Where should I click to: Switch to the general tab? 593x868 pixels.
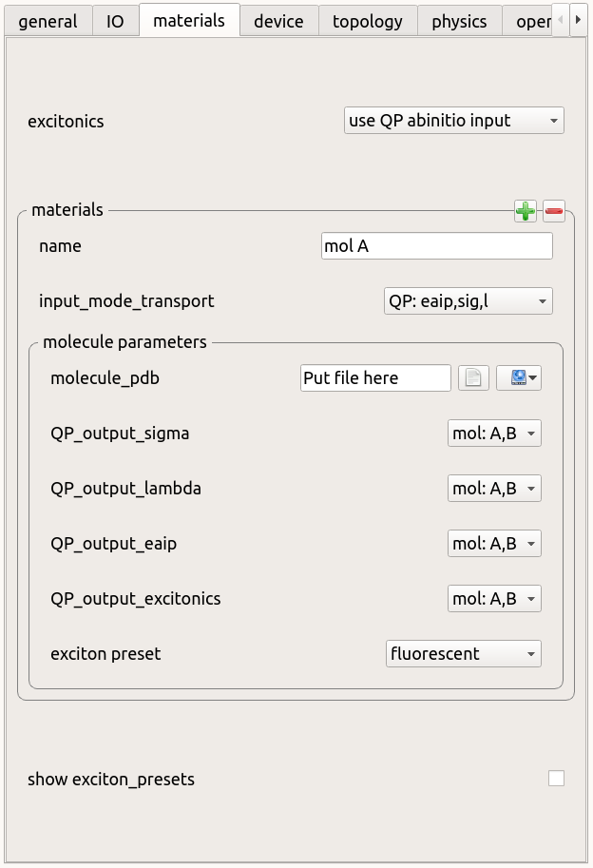(48, 21)
